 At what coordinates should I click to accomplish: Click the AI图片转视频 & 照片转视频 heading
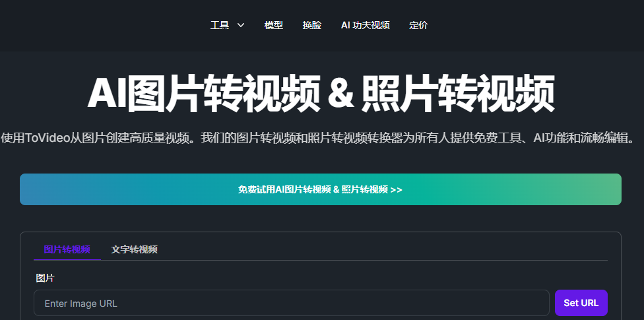(321, 94)
